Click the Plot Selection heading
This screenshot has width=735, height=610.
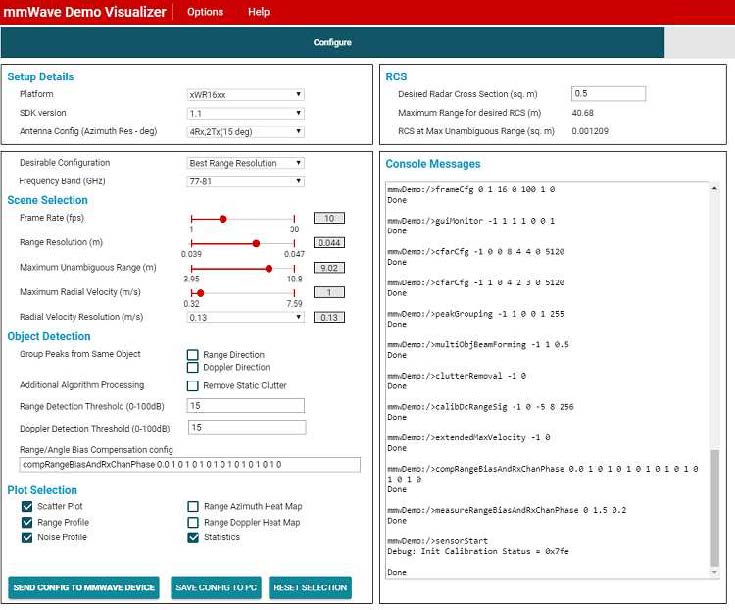tap(42, 490)
